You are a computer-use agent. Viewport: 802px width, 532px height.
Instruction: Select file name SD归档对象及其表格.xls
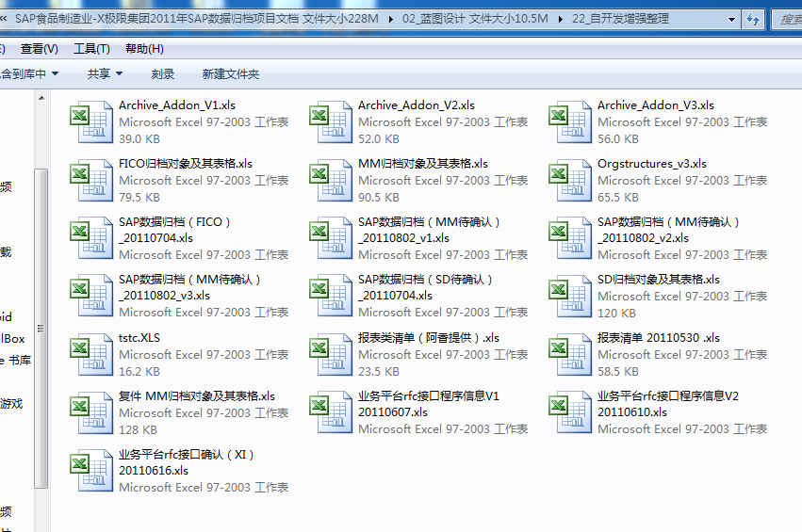click(x=659, y=280)
